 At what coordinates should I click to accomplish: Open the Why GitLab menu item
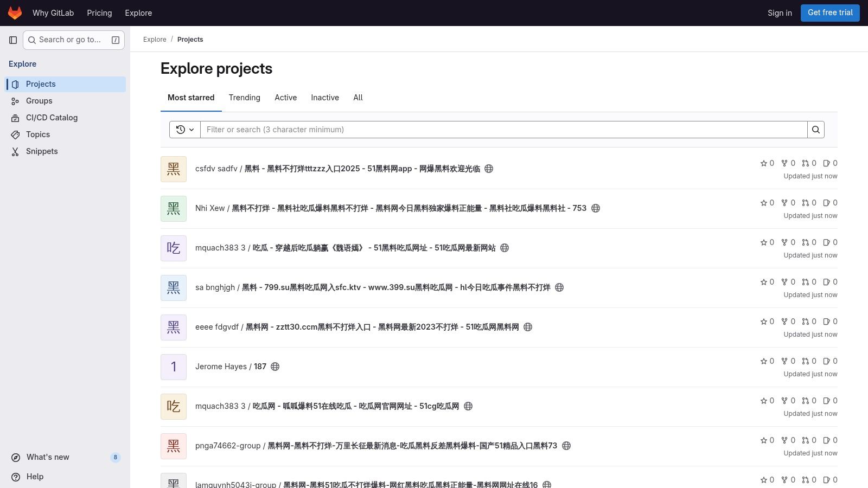click(x=53, y=13)
